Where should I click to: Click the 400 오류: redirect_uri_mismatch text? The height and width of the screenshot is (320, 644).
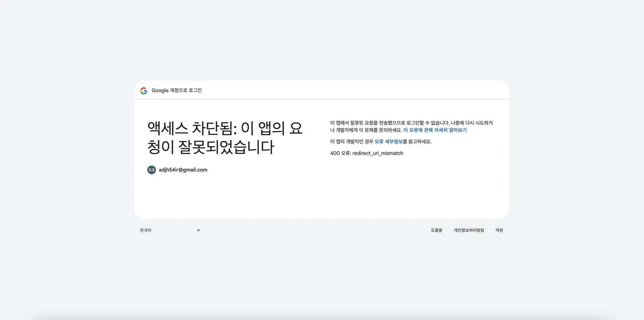pyautogui.click(x=367, y=153)
